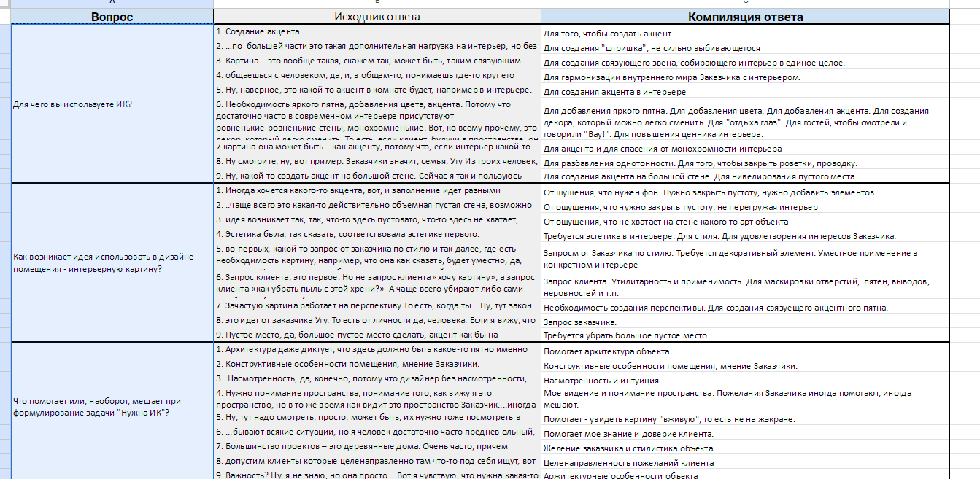The image size is (980, 479).
Task: Select cell starting "3. идея возникает так"
Action: [x=377, y=219]
